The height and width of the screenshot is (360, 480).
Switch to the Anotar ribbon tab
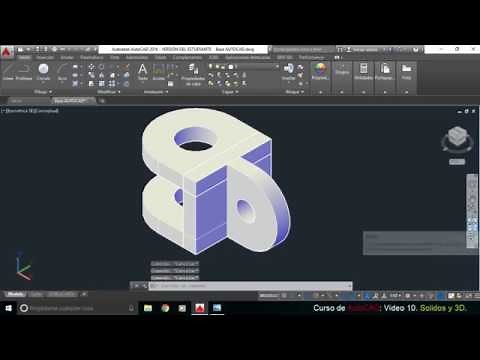coord(67,57)
